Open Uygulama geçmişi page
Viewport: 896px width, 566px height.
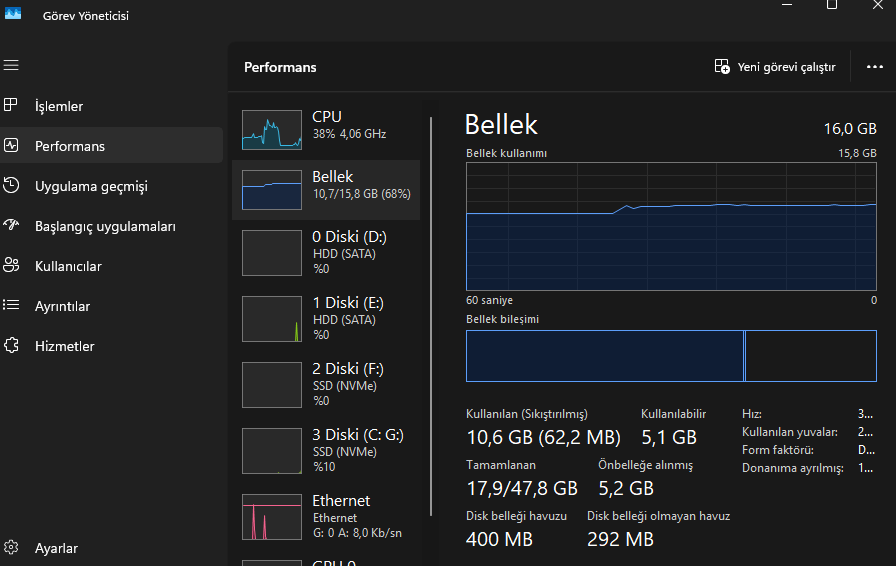(111, 186)
